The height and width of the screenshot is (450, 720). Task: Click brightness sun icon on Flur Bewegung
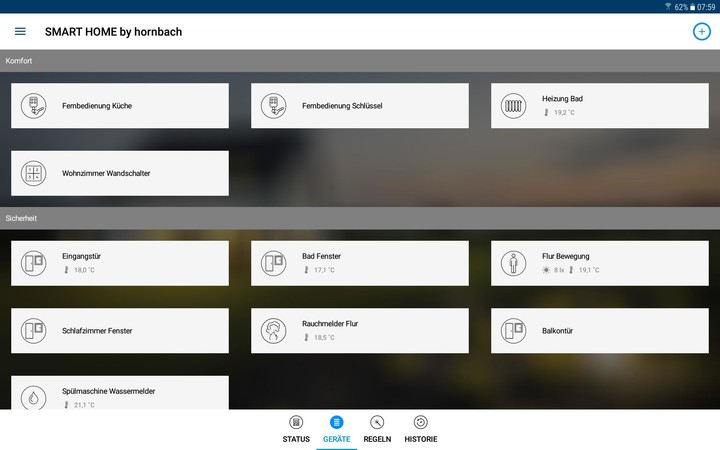(x=546, y=270)
